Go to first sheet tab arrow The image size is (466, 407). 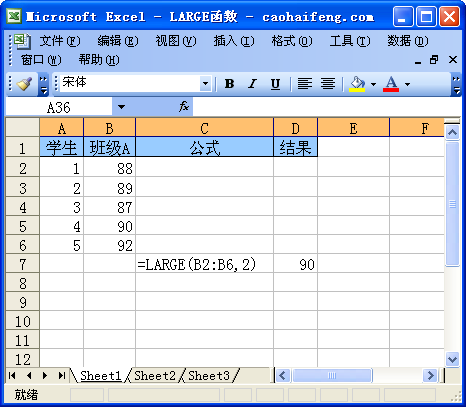tap(12, 376)
